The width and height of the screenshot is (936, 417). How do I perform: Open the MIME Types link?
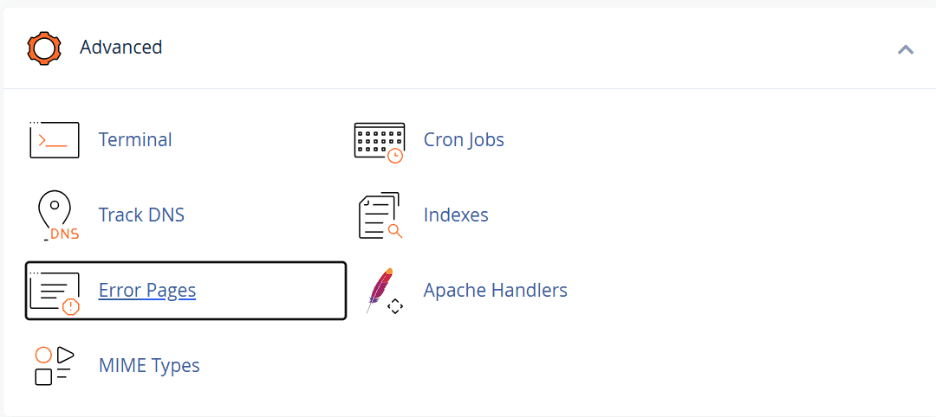point(149,366)
